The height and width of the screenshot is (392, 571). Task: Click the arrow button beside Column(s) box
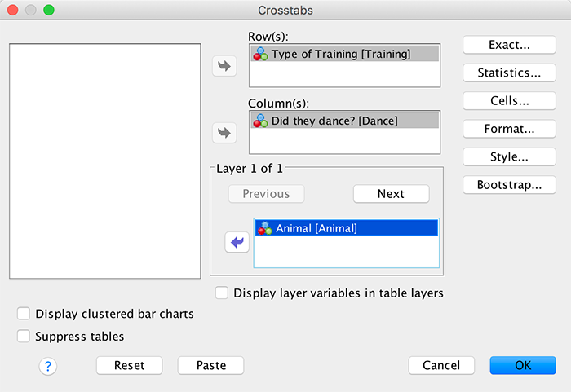(224, 132)
